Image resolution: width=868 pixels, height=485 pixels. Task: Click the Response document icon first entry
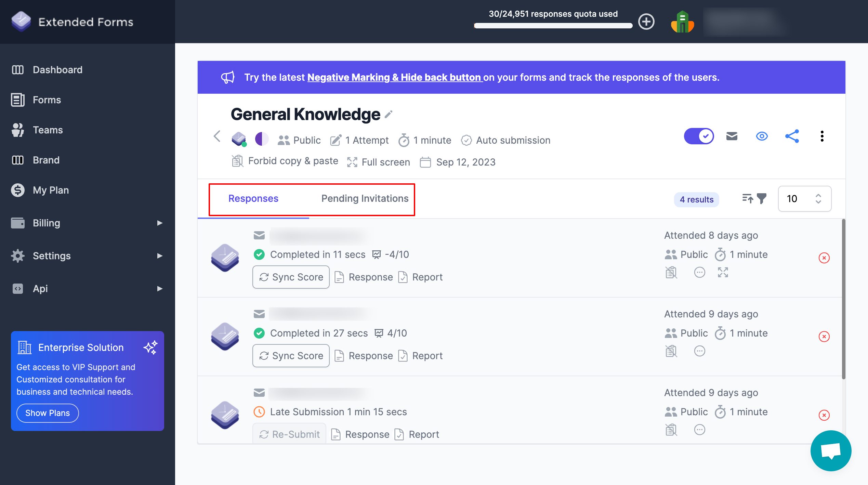(x=338, y=277)
